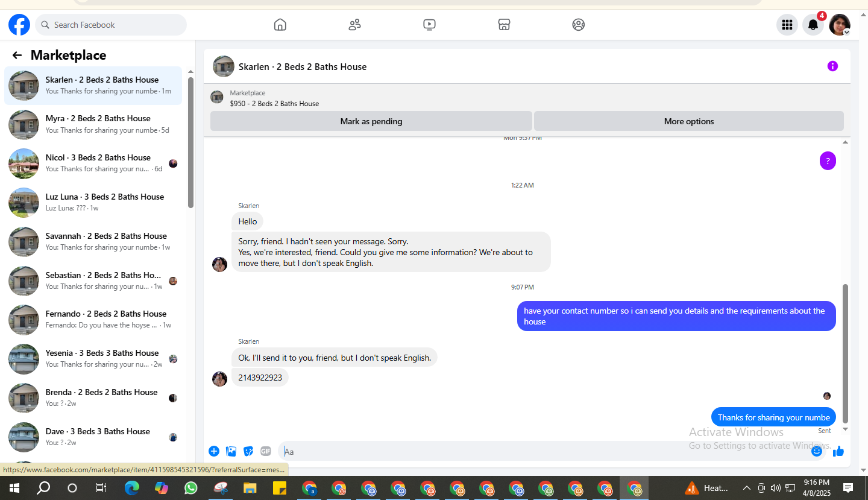The width and height of the screenshot is (868, 500).
Task: Click the listing thumbnail in chat header
Action: [x=224, y=66]
